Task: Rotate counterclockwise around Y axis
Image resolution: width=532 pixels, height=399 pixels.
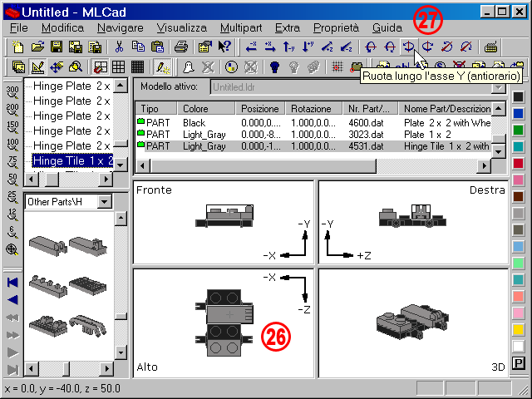Action: (x=408, y=47)
